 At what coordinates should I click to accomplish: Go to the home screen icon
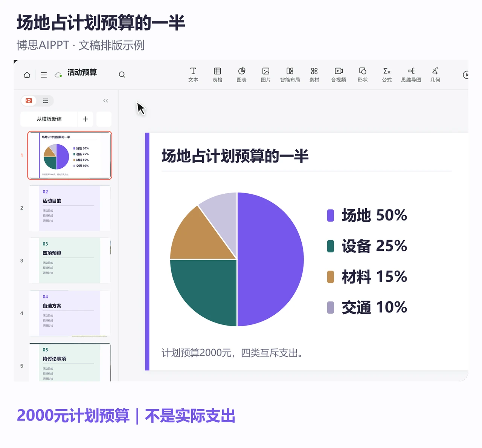[27, 75]
